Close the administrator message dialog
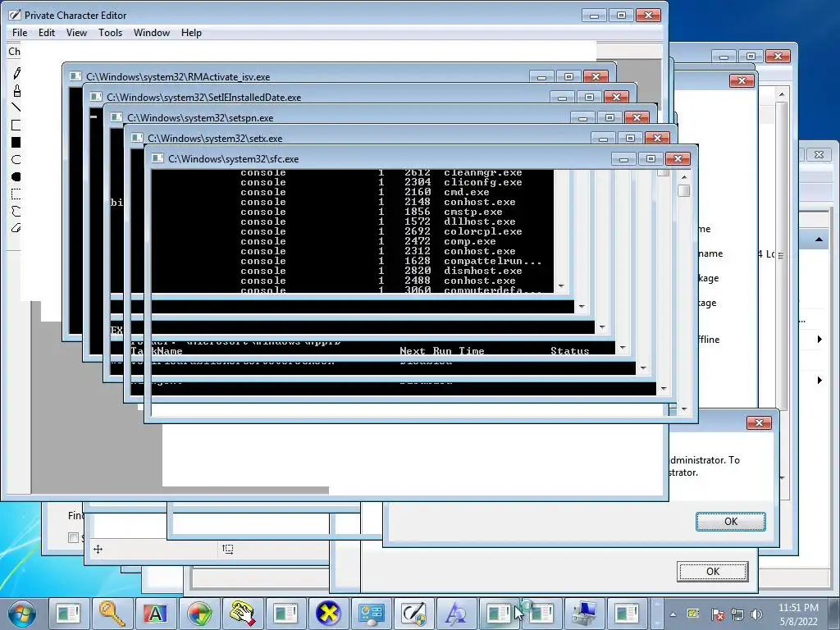Screen dimensions: 840x630 [x=759, y=422]
